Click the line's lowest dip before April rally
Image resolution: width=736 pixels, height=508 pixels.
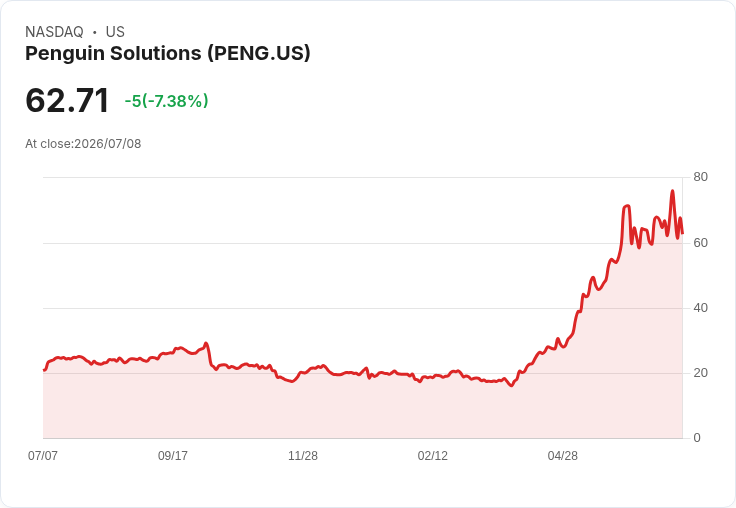512,385
